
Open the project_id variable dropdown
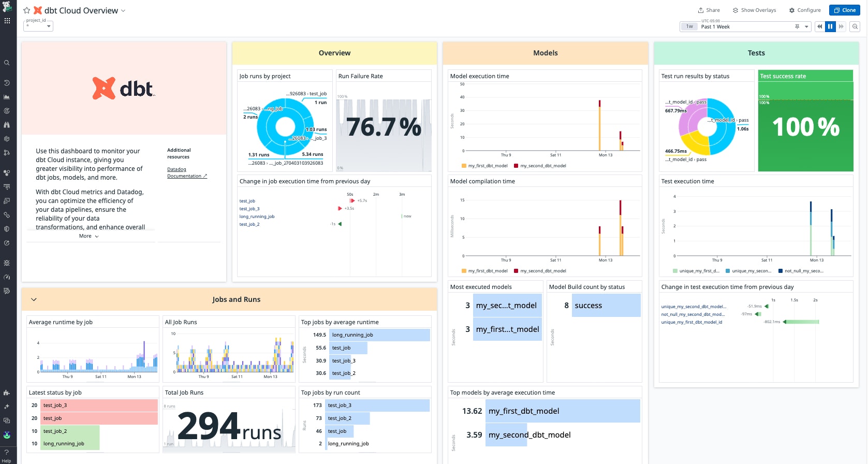39,26
